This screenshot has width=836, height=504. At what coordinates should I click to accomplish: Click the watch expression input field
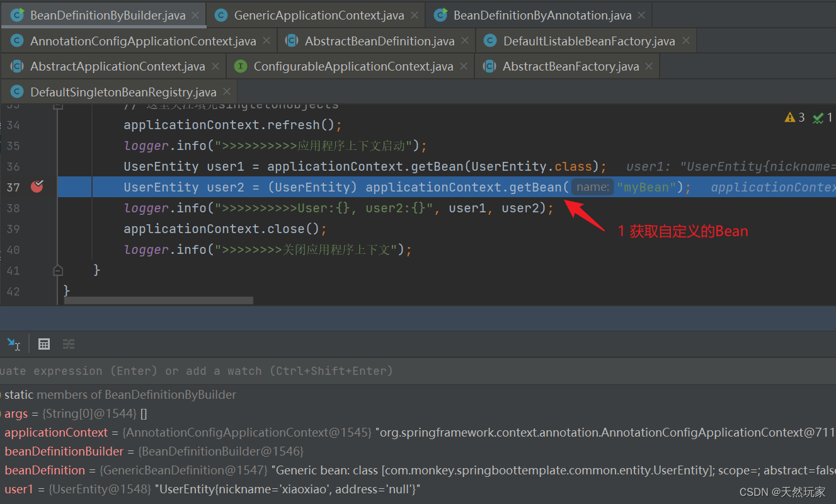tap(418, 371)
